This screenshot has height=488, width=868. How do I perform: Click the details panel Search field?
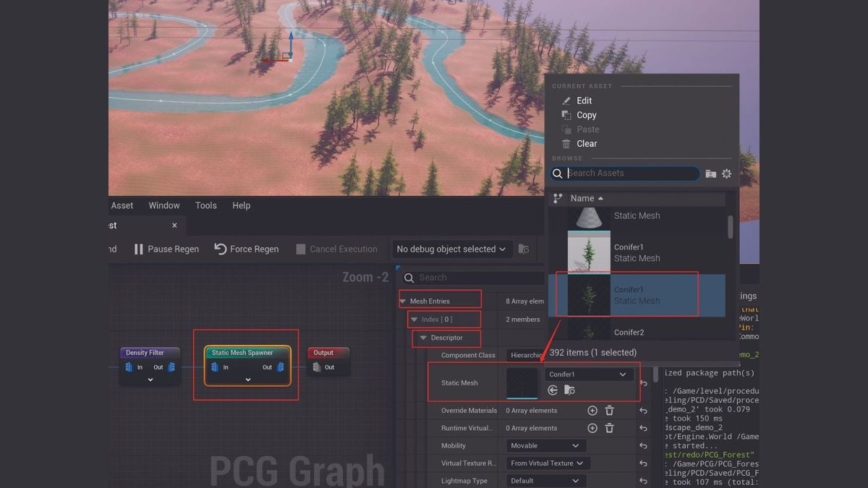coord(474,278)
